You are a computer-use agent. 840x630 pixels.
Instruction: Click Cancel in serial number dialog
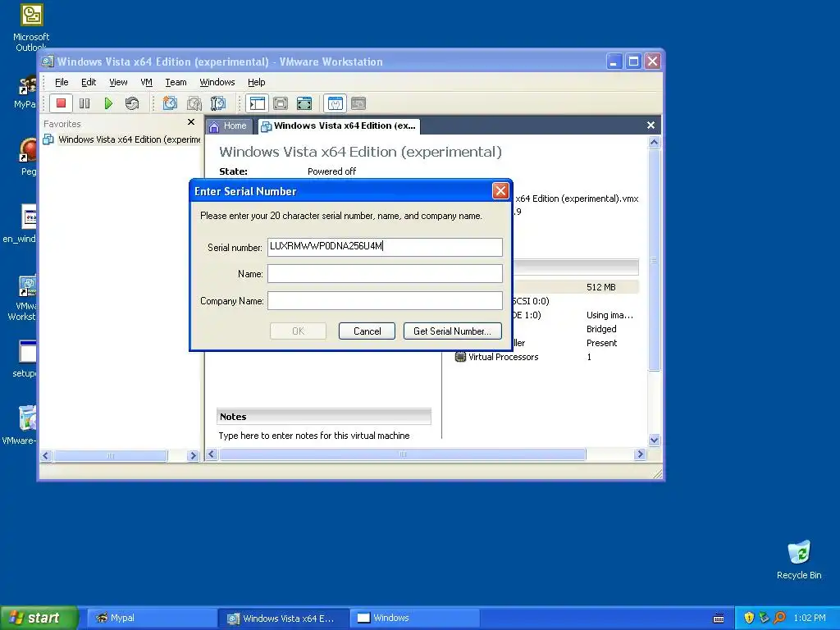[x=367, y=331]
